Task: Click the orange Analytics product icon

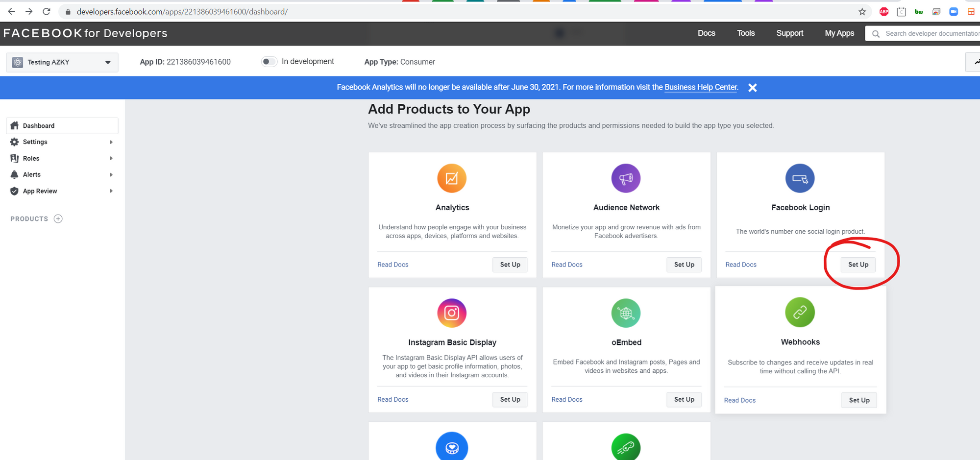Action: 451,178
